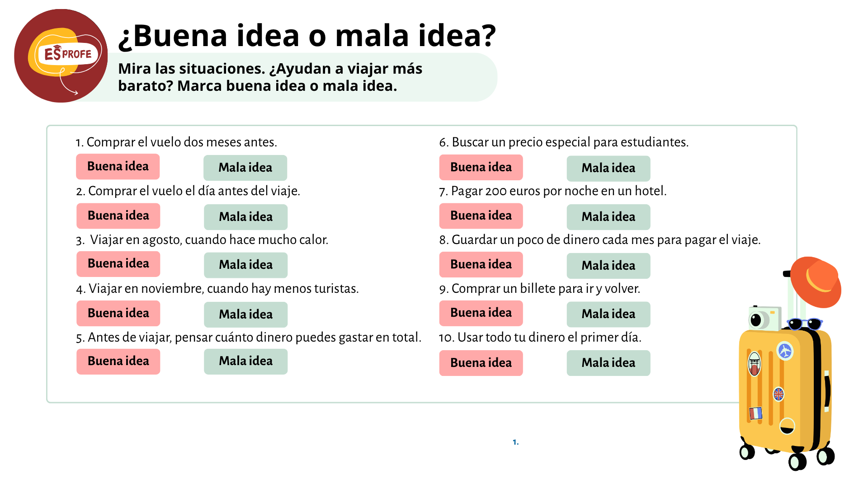Select Buena idea for question 5
The image size is (868, 488).
(118, 361)
